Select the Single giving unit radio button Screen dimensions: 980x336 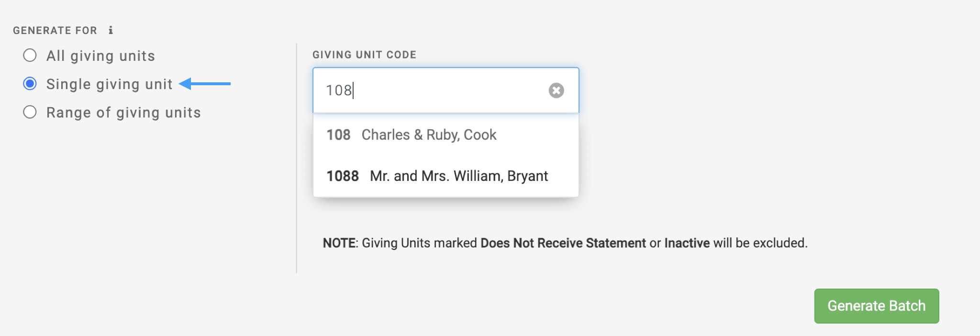[30, 84]
